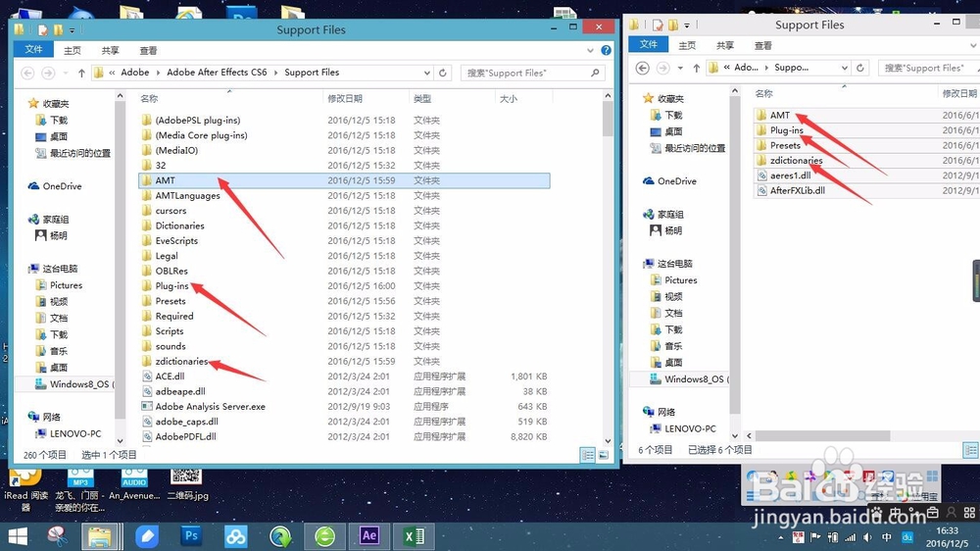Open 主页 tab in left window

[x=73, y=51]
